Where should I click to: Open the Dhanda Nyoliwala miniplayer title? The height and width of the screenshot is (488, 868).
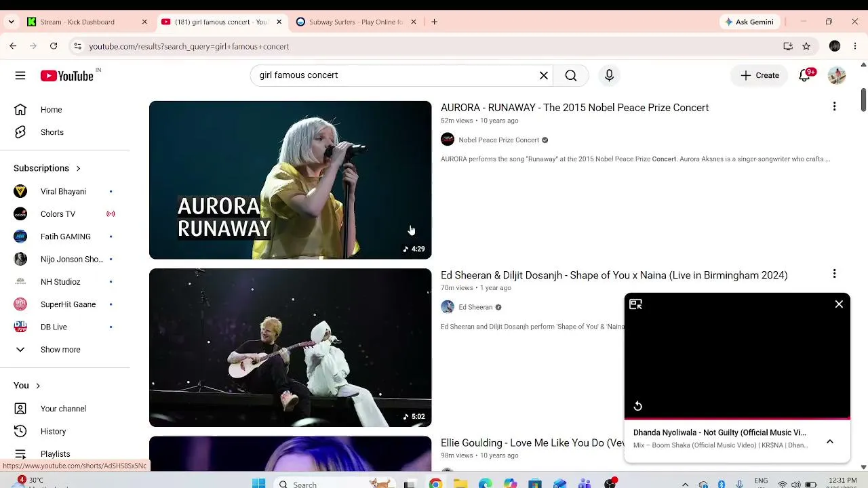pos(719,432)
